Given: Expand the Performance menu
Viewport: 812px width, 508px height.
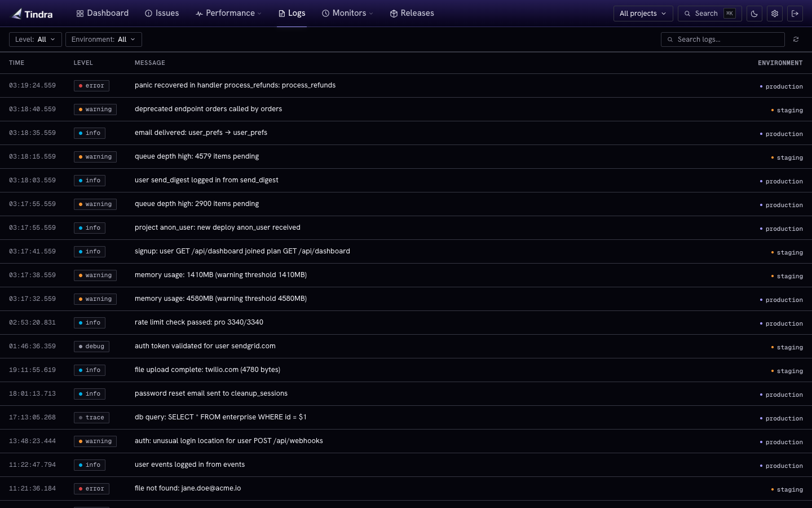Looking at the screenshot, I should (x=228, y=13).
